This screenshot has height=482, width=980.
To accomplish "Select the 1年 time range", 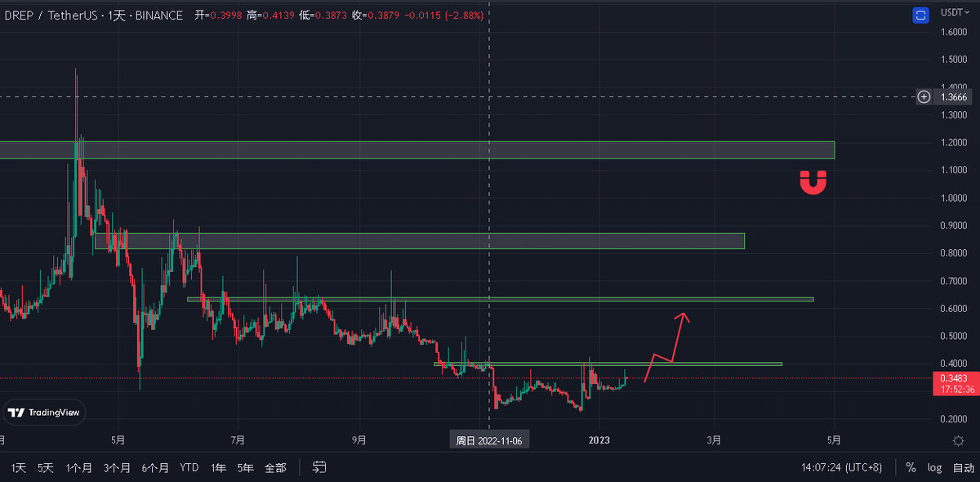I will [218, 468].
